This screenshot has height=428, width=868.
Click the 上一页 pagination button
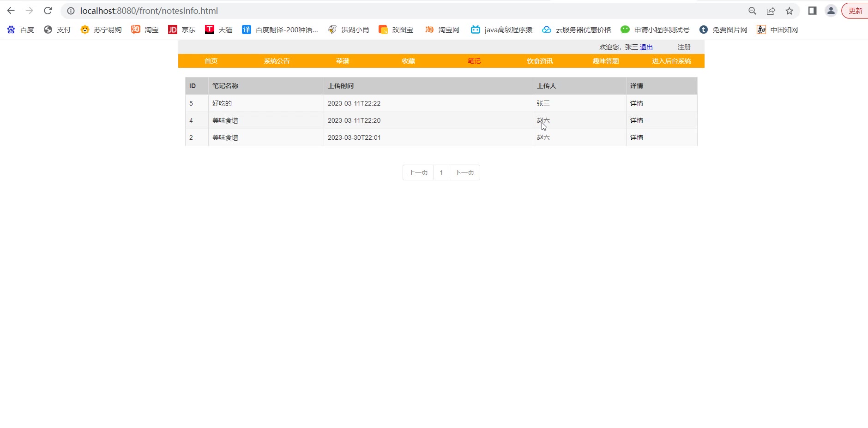[418, 172]
